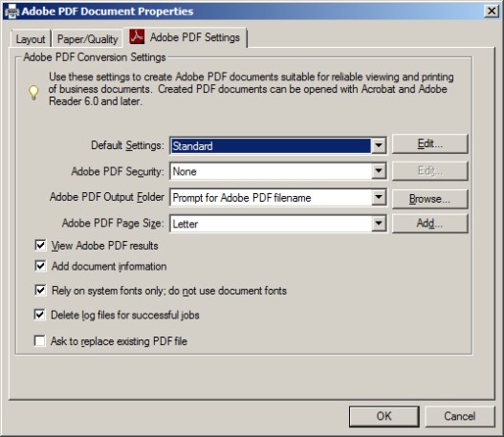
Task: Click the Adobe PDF icon on settings tab
Action: click(x=137, y=37)
